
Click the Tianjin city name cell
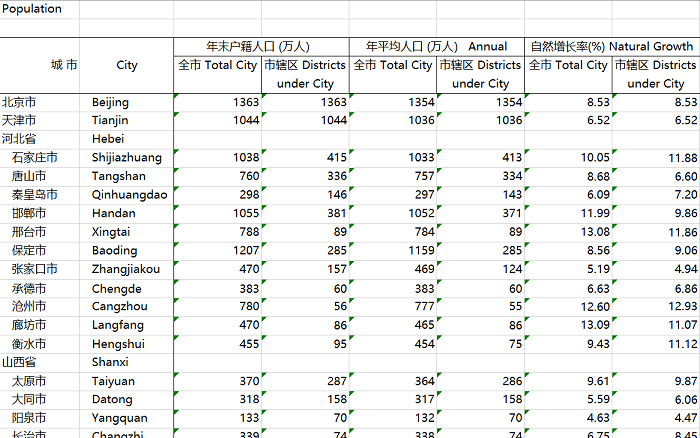pyautogui.click(x=127, y=120)
